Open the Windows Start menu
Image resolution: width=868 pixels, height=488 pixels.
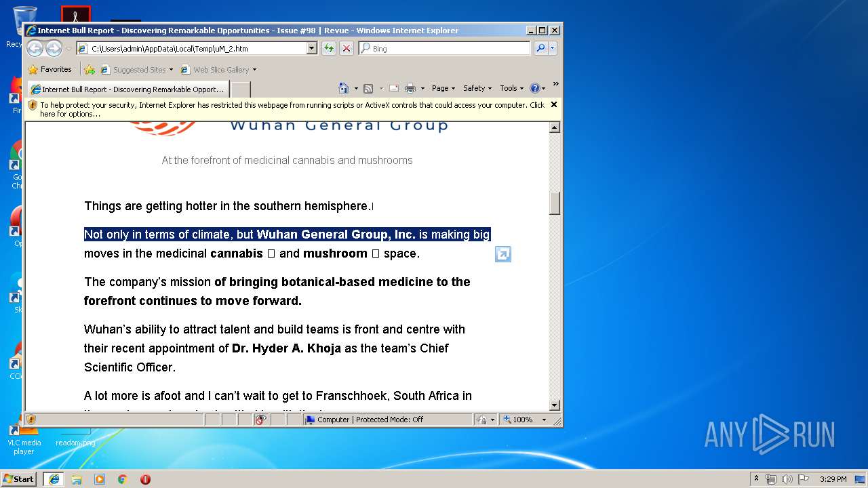(x=19, y=479)
